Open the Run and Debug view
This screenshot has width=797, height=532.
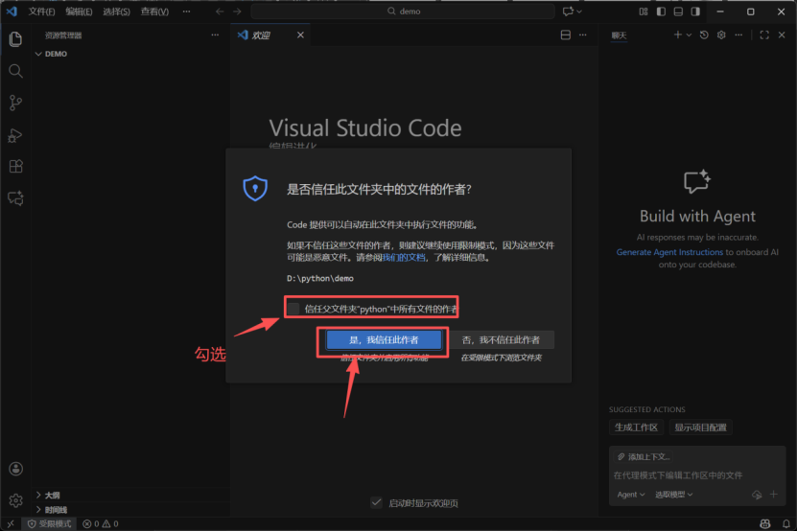click(15, 134)
